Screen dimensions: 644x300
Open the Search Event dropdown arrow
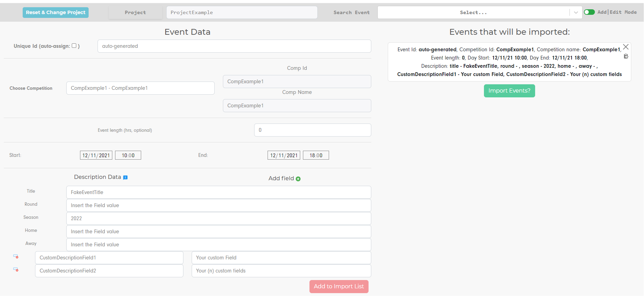coord(576,13)
